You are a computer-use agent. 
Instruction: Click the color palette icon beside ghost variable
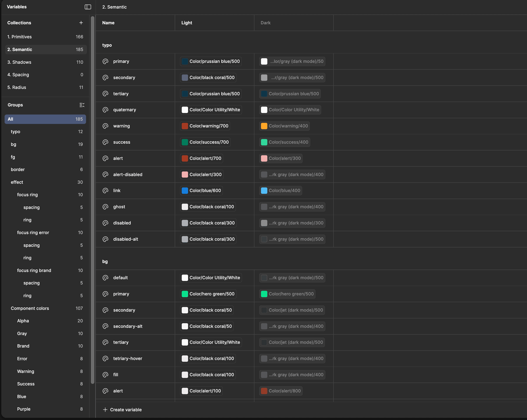tap(105, 207)
